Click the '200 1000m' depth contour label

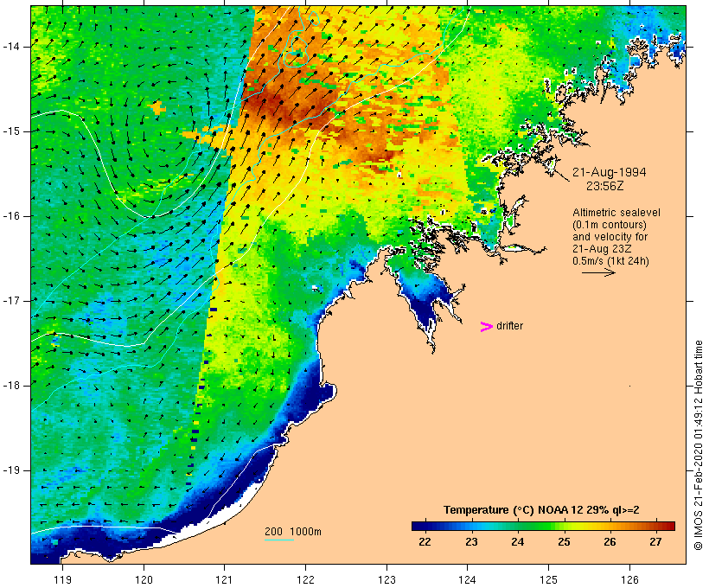[x=293, y=532]
